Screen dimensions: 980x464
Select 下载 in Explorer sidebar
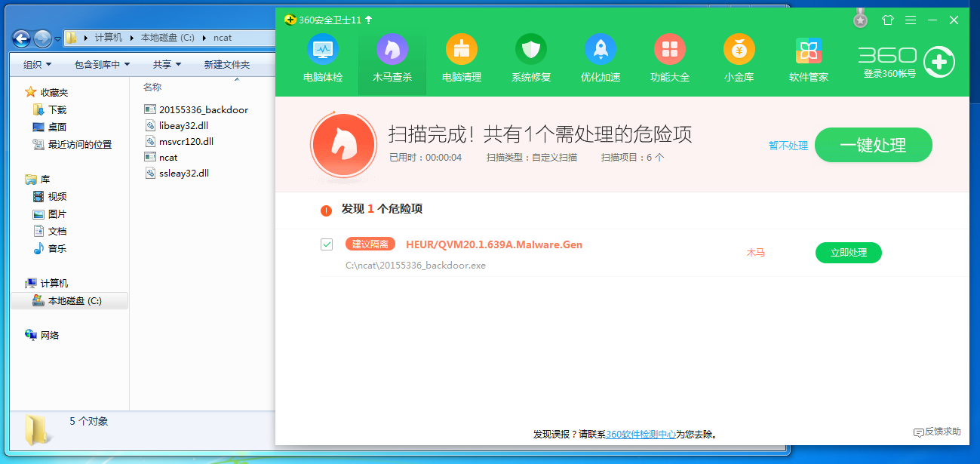(x=50, y=109)
